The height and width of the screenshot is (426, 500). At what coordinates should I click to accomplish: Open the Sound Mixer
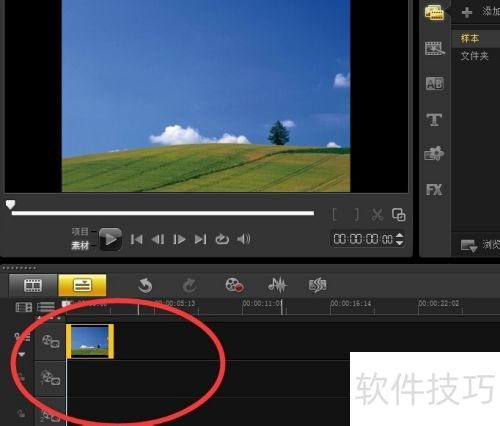[277, 285]
